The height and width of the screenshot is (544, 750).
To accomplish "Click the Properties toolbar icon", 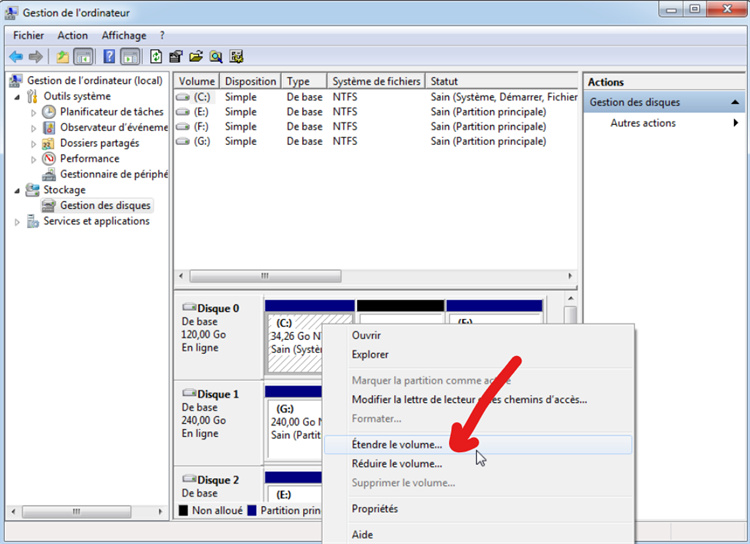I will click(x=176, y=57).
